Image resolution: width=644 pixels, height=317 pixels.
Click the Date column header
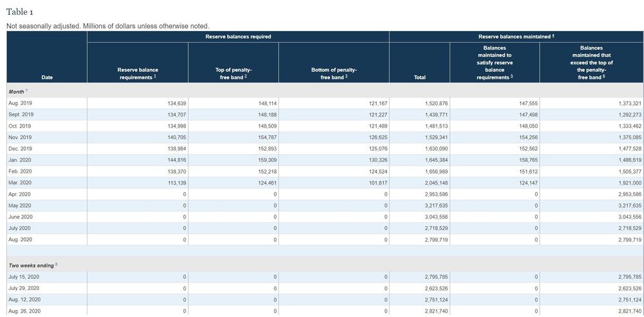click(47, 77)
